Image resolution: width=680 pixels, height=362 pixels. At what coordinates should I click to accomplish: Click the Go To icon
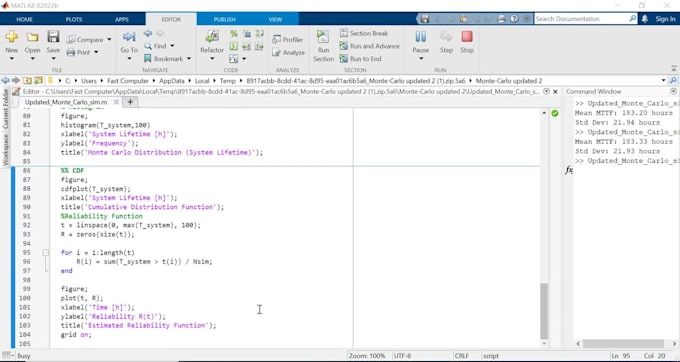coord(129,37)
